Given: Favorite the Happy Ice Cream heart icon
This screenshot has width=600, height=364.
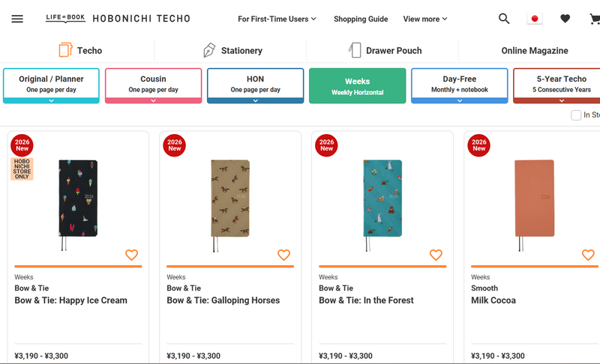Looking at the screenshot, I should coord(132,255).
